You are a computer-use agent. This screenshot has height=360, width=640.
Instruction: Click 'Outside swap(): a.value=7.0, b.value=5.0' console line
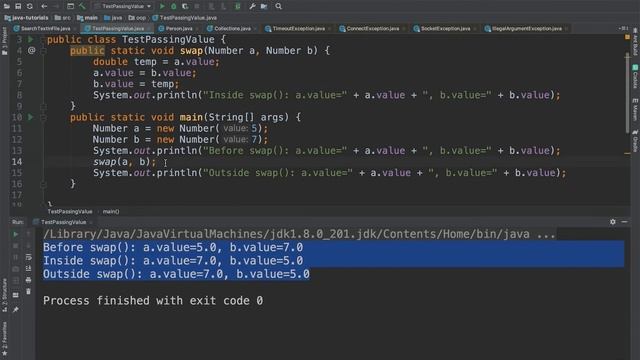point(176,274)
